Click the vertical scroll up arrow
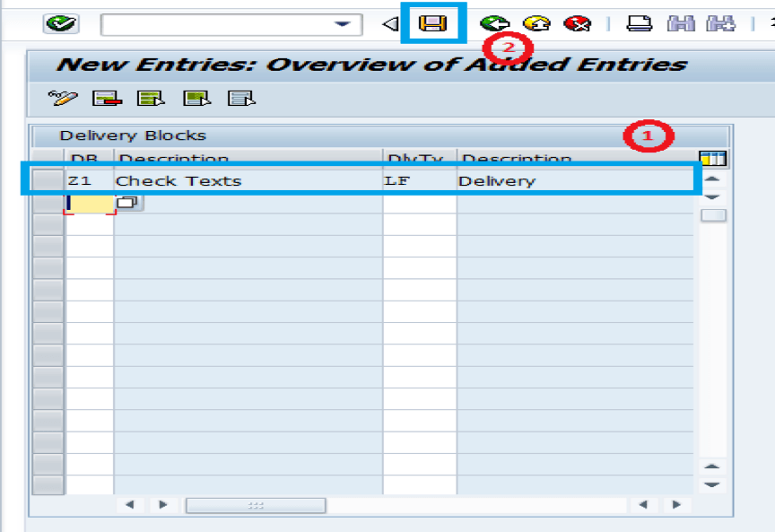This screenshot has width=775, height=532. coord(712,179)
